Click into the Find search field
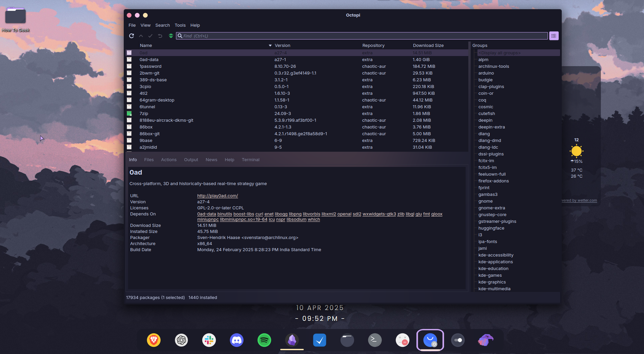This screenshot has width=644, height=354. coord(361,36)
